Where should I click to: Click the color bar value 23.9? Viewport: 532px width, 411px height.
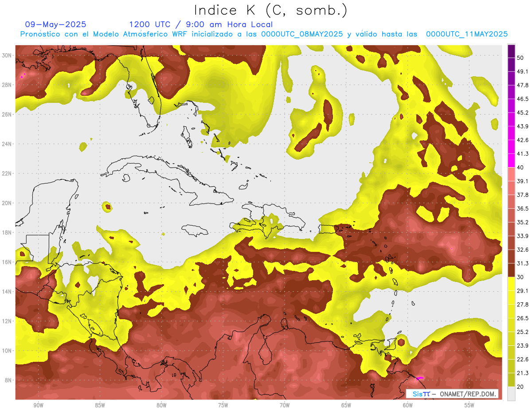523,345
